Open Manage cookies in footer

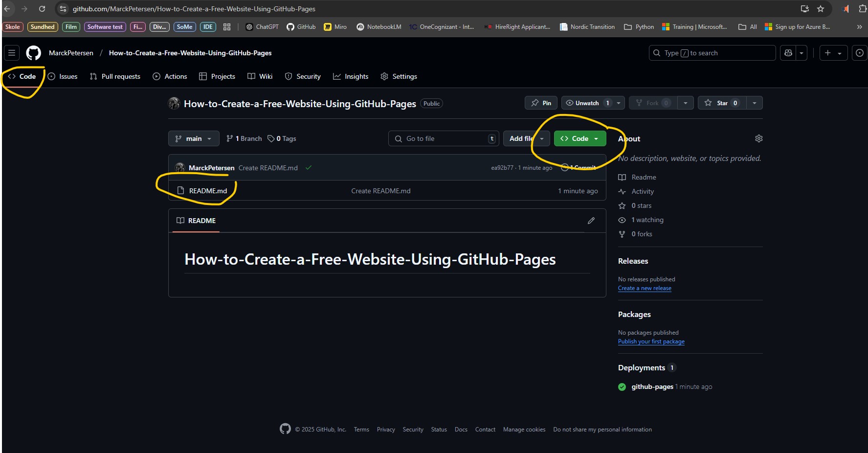[524, 430]
